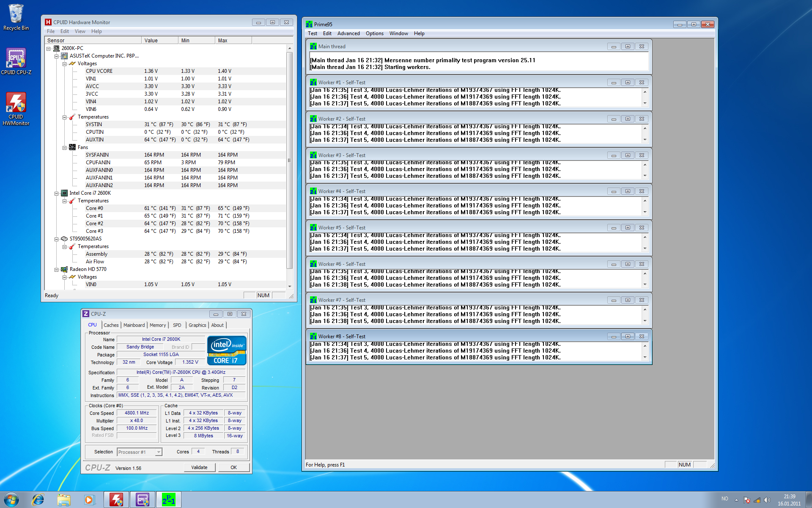Click the CPU-Z OK button

233,467
